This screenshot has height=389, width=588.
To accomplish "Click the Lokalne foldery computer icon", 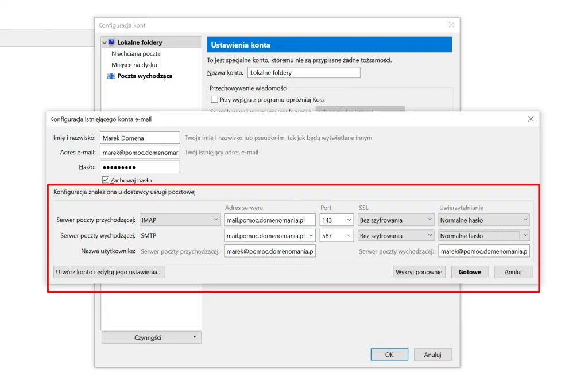I will click(111, 42).
